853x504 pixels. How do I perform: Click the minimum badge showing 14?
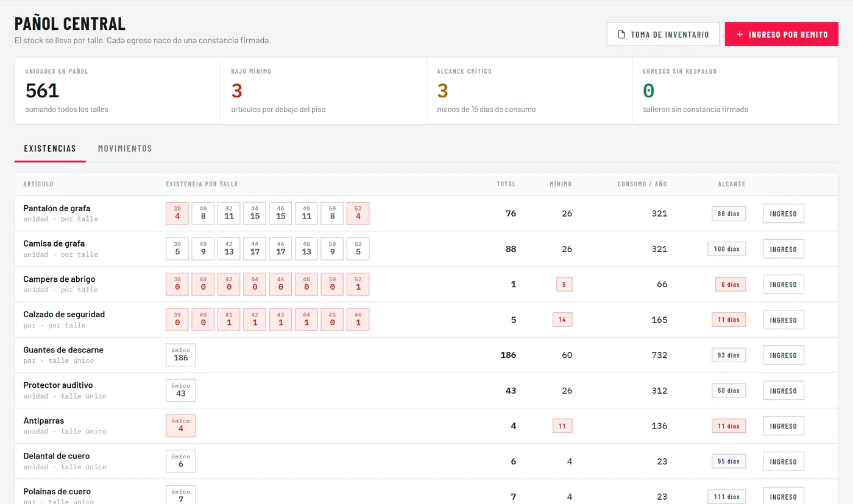click(x=562, y=320)
